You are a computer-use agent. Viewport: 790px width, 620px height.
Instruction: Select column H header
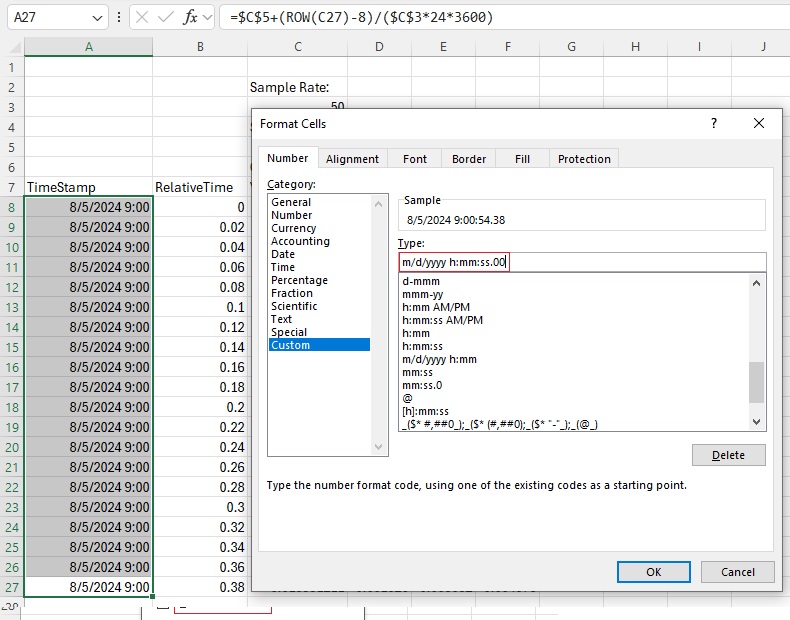[x=635, y=47]
